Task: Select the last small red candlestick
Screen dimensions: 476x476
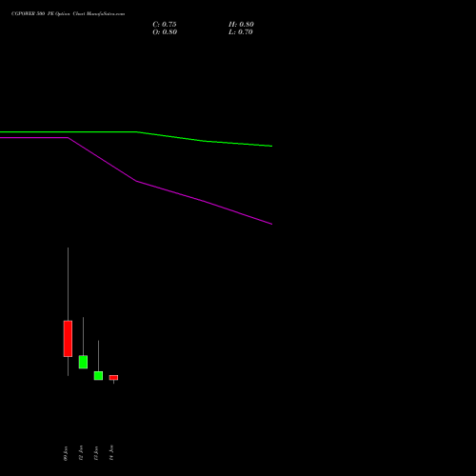Action: click(113, 378)
